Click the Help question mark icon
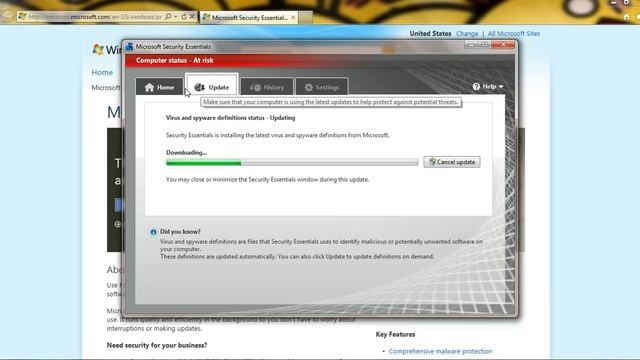The height and width of the screenshot is (360, 640). 476,87
